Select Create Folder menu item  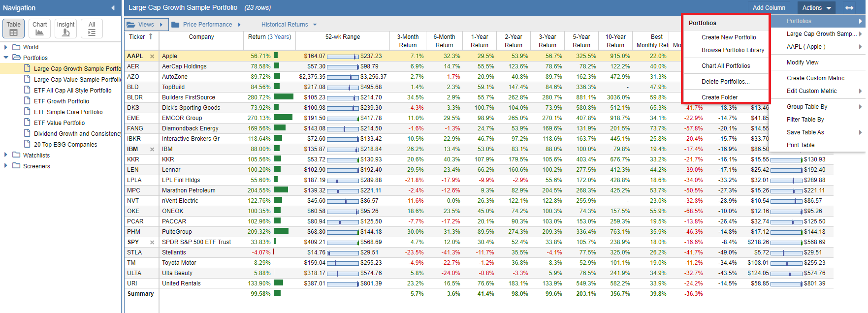(719, 97)
